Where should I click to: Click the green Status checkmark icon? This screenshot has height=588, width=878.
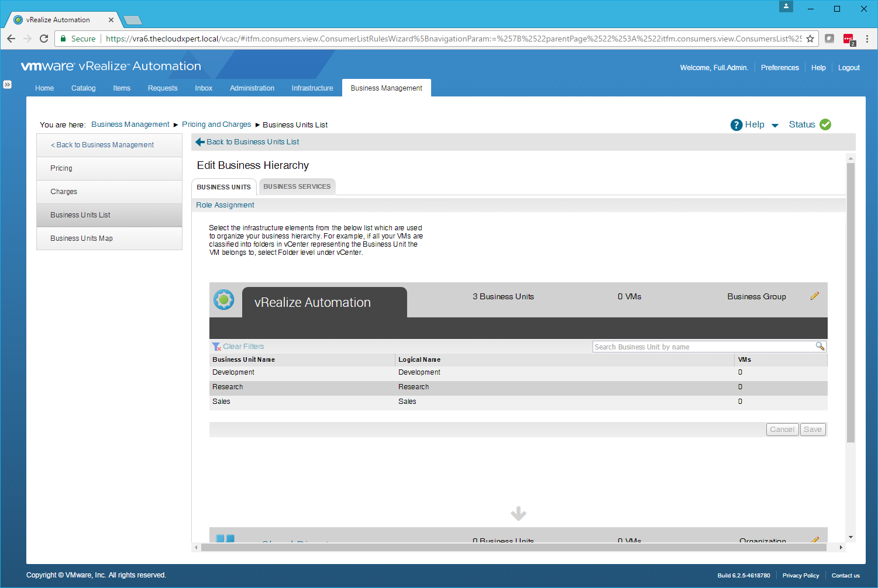coord(825,124)
